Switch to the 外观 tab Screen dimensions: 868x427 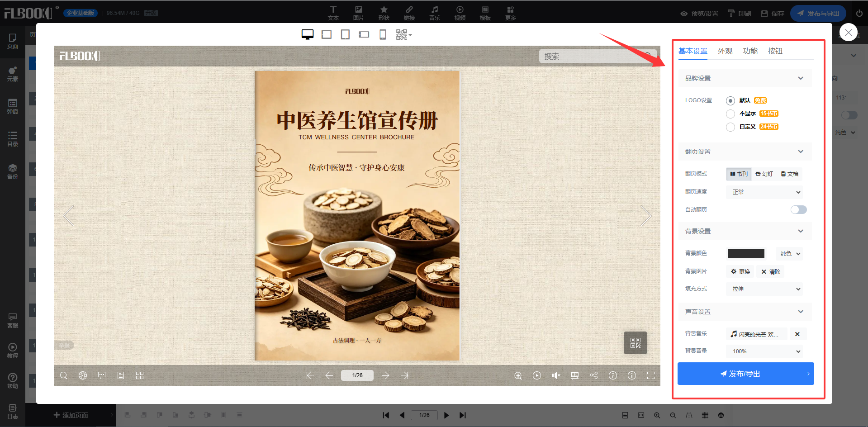[725, 51]
